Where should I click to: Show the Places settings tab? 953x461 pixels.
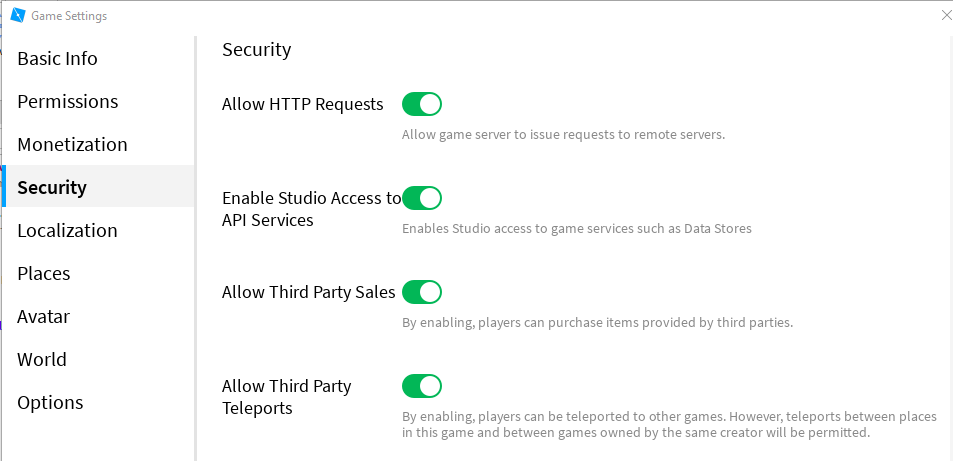pos(43,274)
